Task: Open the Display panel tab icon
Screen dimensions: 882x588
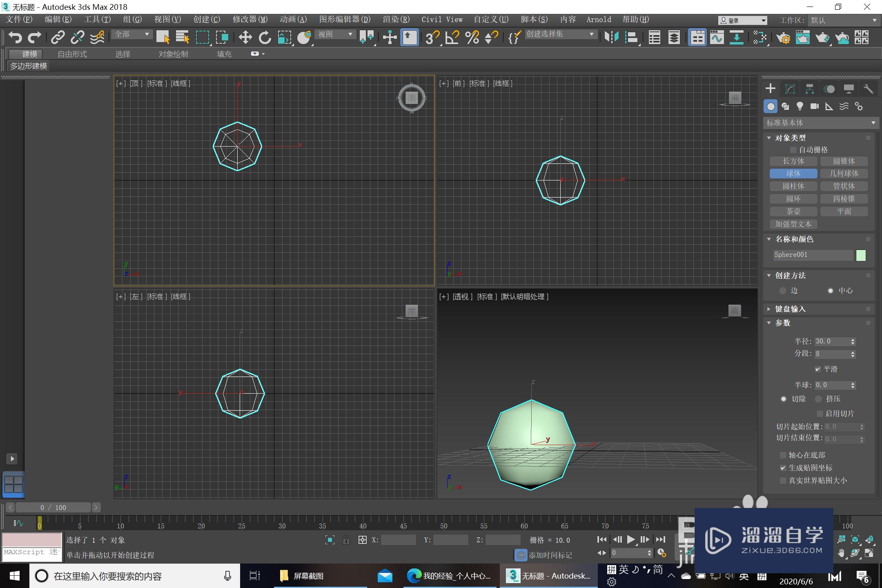Action: 849,89
